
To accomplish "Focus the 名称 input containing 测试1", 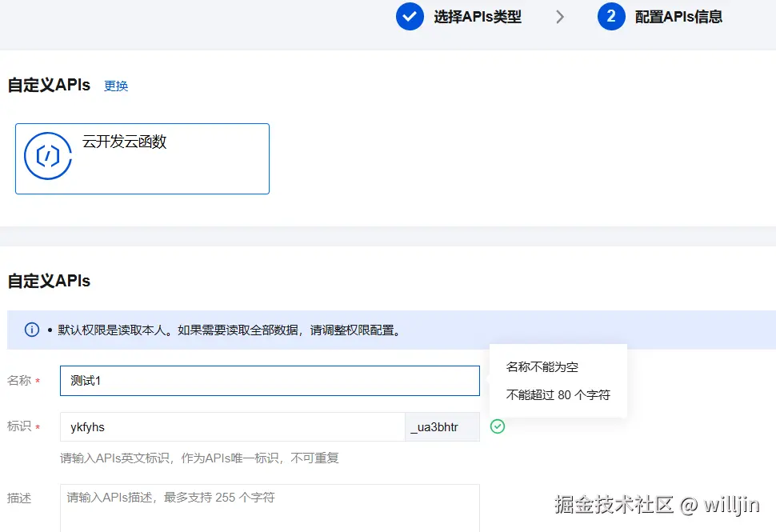I will coord(270,381).
